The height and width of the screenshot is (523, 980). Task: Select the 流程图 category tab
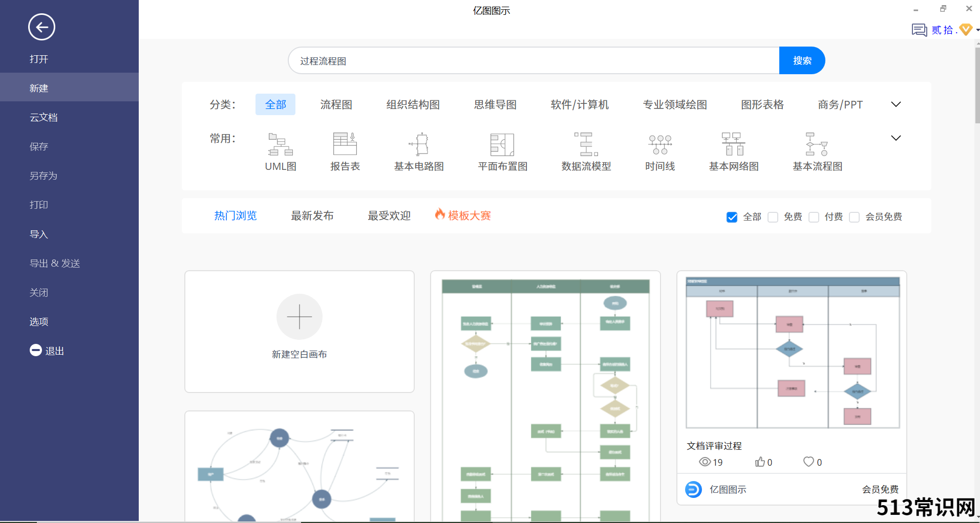(x=336, y=104)
